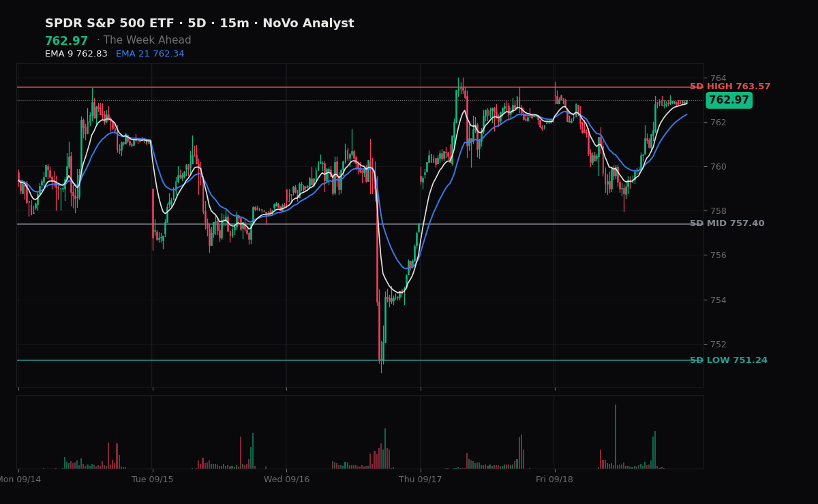This screenshot has height=504, width=818.
Task: Click The Week Ahead subtitle
Action: (x=147, y=41)
